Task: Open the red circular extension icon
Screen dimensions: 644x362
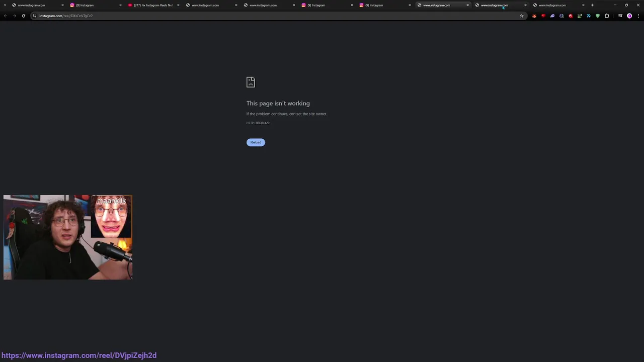Action: tap(571, 16)
